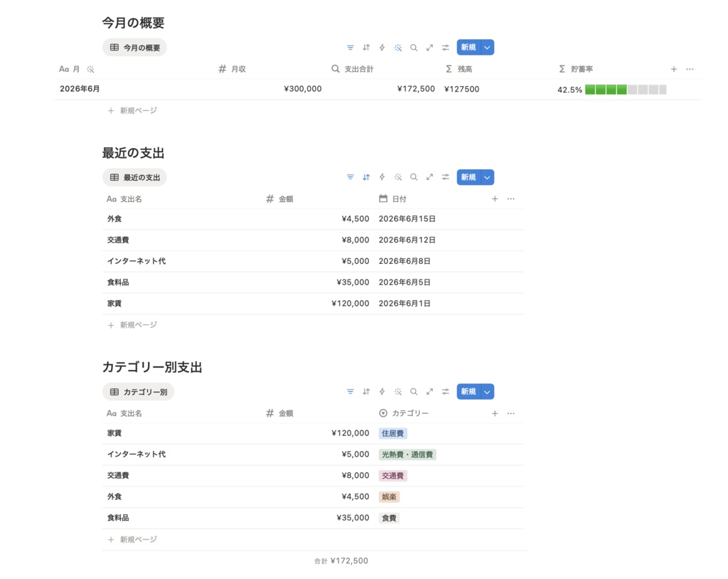Open search icon in カテゴリー別 toolbar

point(414,392)
